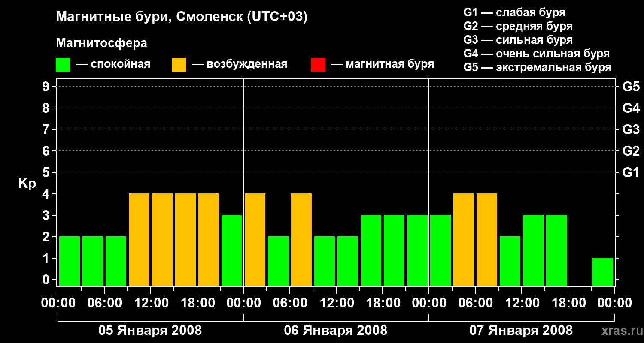
Task: Click the '07 Января 2008' date label
Action: [x=521, y=331]
